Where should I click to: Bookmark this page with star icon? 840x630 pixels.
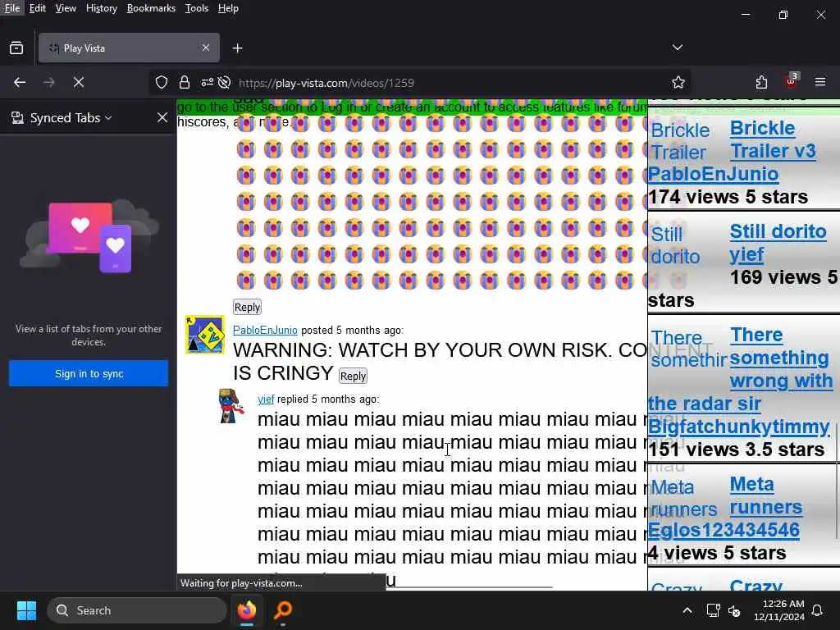point(678,83)
